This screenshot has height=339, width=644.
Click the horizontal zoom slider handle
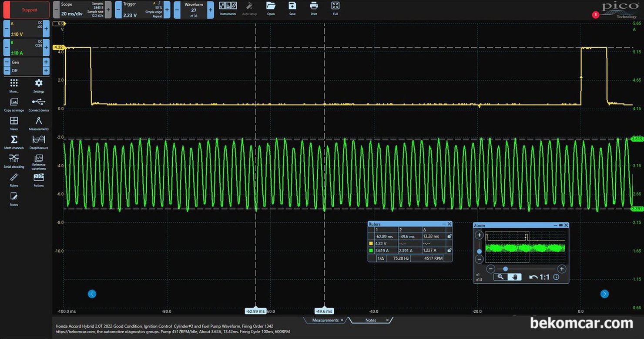pyautogui.click(x=505, y=269)
